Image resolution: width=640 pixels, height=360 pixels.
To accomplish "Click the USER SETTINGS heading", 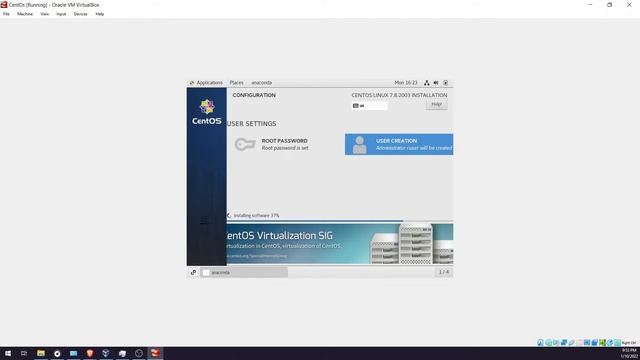I will (252, 124).
